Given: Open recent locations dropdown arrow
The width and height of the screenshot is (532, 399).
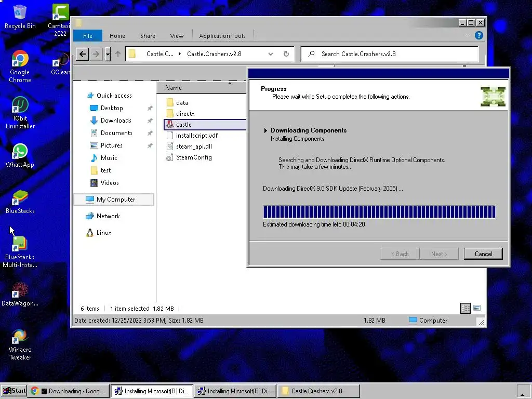Looking at the screenshot, I should (108, 54).
